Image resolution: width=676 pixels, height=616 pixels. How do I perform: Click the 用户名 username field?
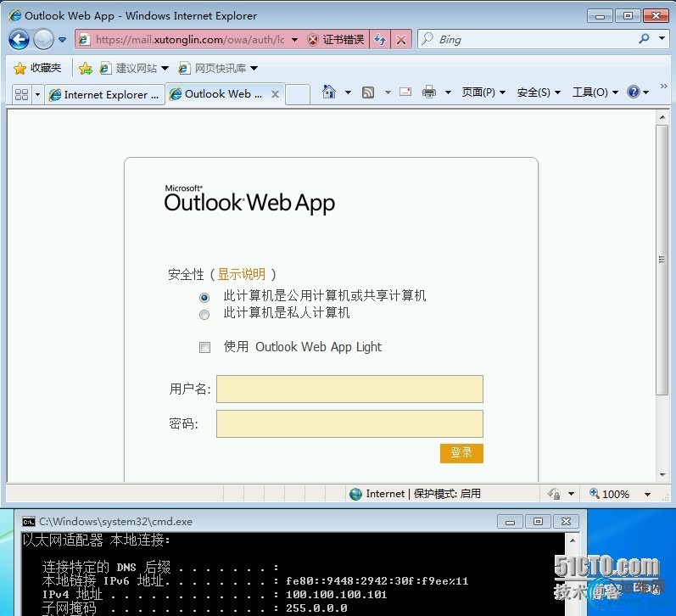click(349, 389)
